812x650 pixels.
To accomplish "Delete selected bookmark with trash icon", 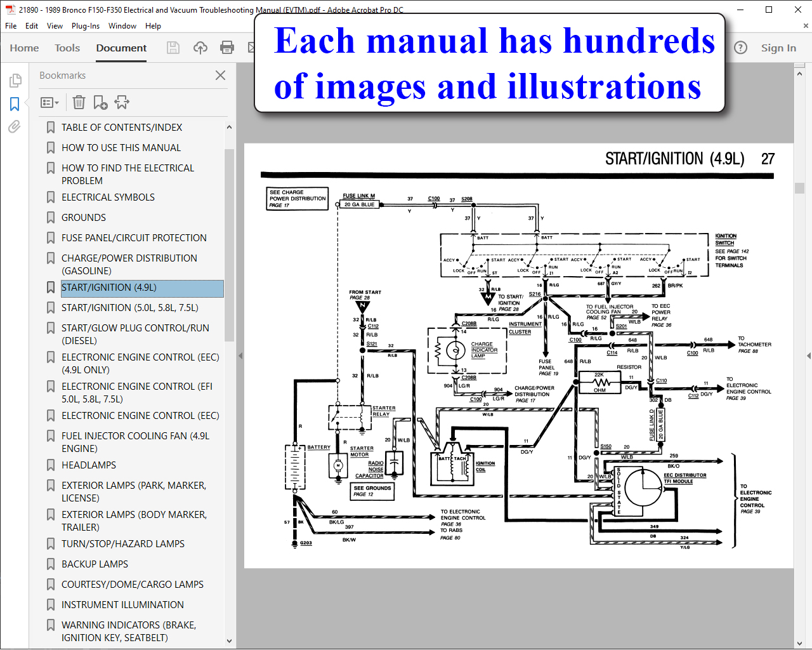I will coord(79,102).
